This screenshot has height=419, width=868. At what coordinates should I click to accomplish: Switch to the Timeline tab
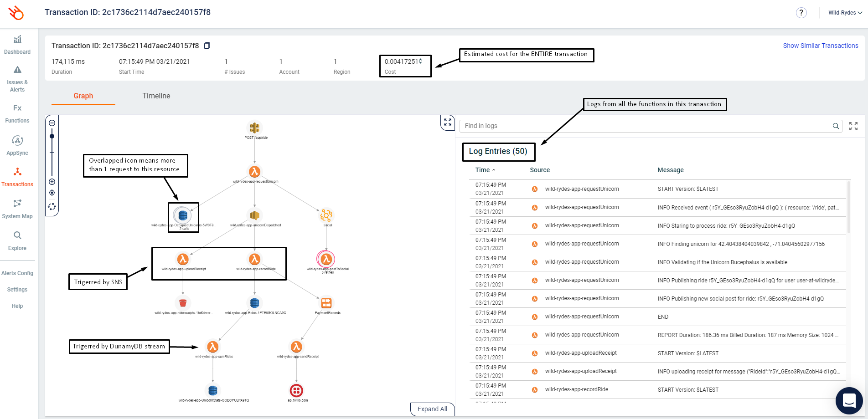[x=156, y=96]
